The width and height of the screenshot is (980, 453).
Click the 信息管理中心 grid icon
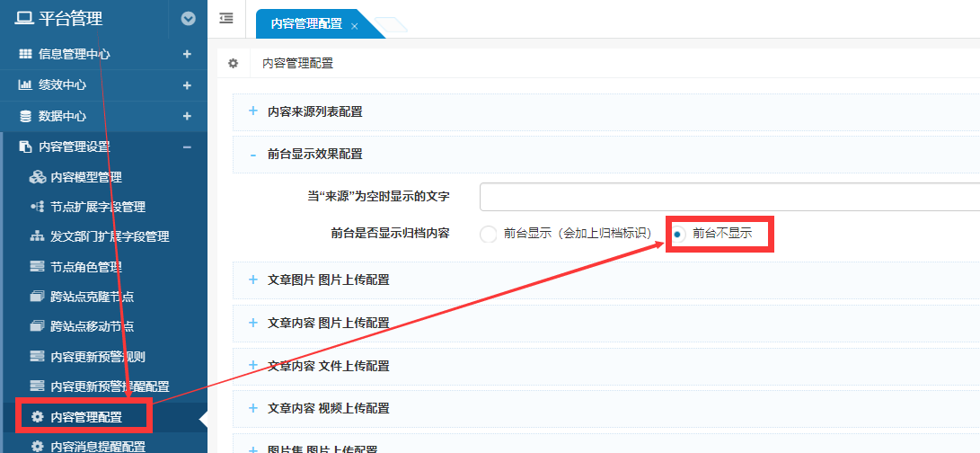[x=25, y=55]
